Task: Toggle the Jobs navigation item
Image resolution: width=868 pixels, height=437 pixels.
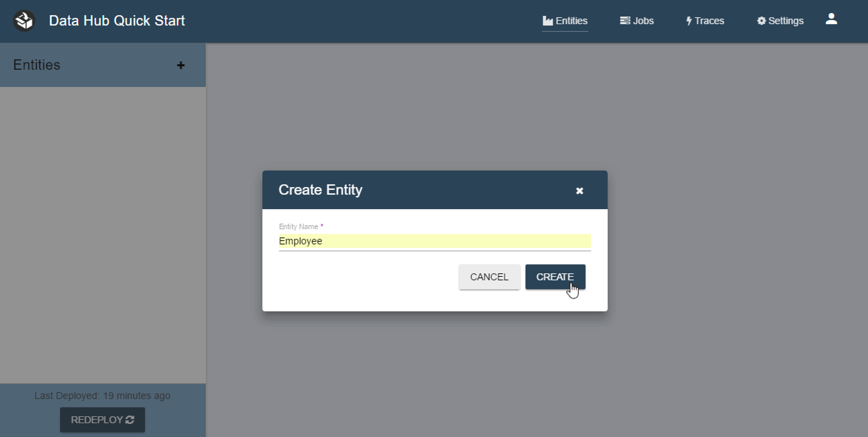Action: [x=638, y=20]
